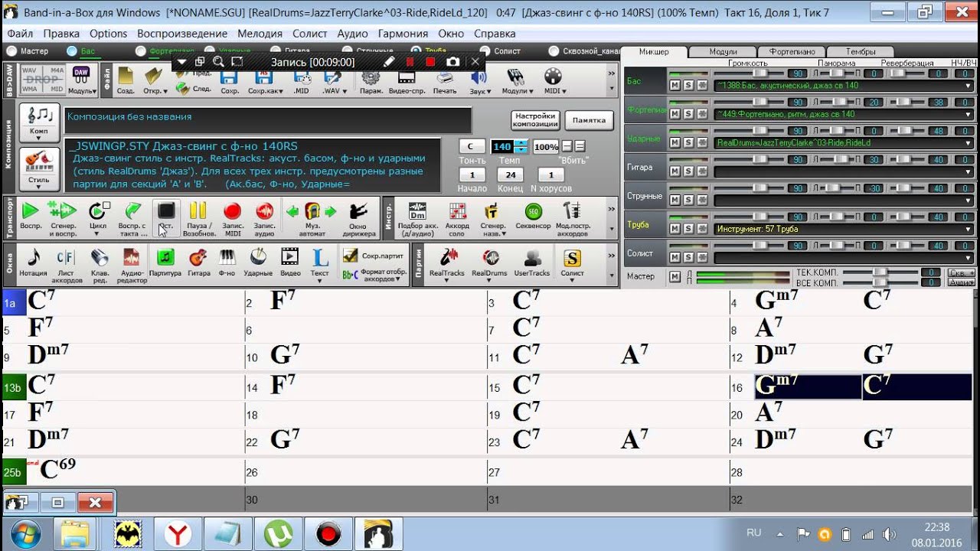The width and height of the screenshot is (980, 551).
Task: Expand the Труба instrument dropdown
Action: 968,229
